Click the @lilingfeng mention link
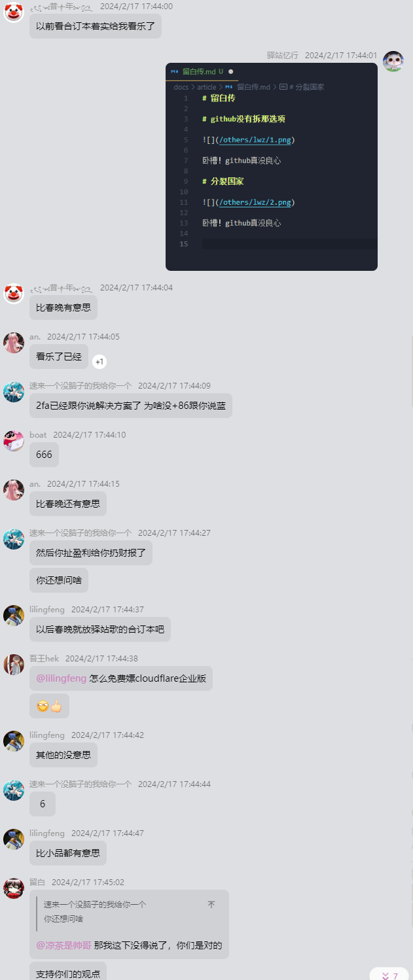The width and height of the screenshot is (413, 980). click(x=62, y=678)
